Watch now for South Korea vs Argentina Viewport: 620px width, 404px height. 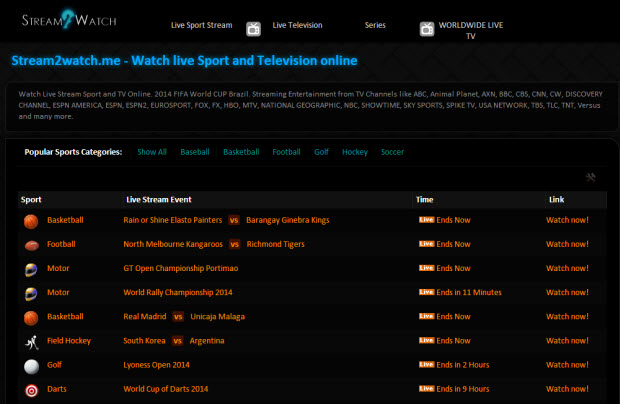[567, 340]
